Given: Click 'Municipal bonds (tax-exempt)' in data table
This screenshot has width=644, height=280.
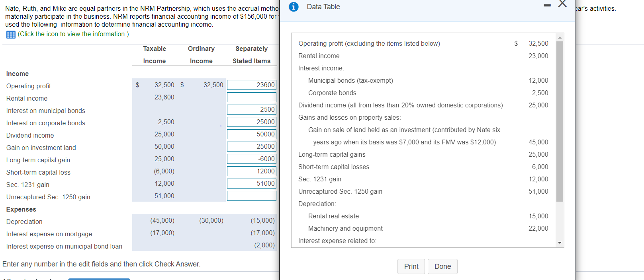Looking at the screenshot, I should pyautogui.click(x=350, y=80).
